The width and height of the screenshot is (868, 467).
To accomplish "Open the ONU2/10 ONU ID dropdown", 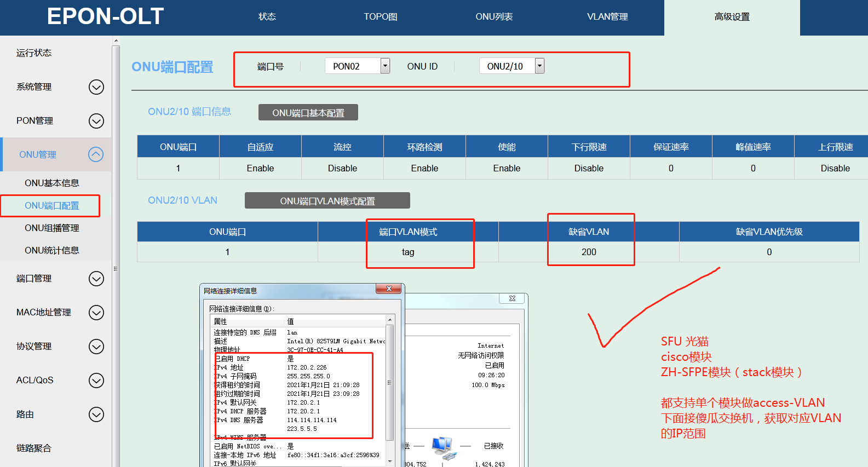I will [539, 66].
